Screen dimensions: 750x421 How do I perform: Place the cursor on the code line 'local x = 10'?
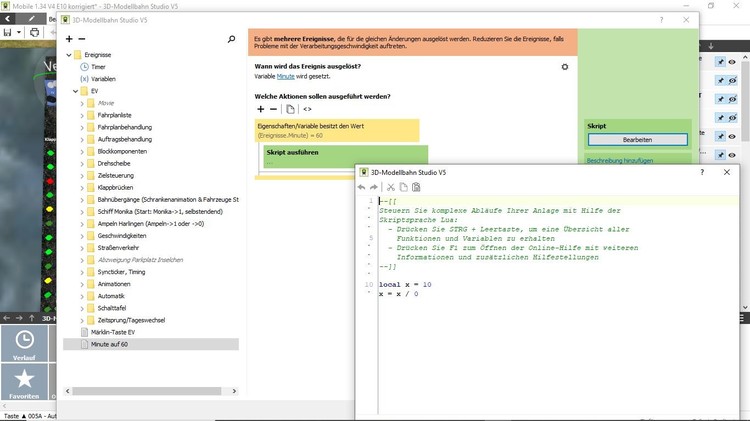click(405, 285)
